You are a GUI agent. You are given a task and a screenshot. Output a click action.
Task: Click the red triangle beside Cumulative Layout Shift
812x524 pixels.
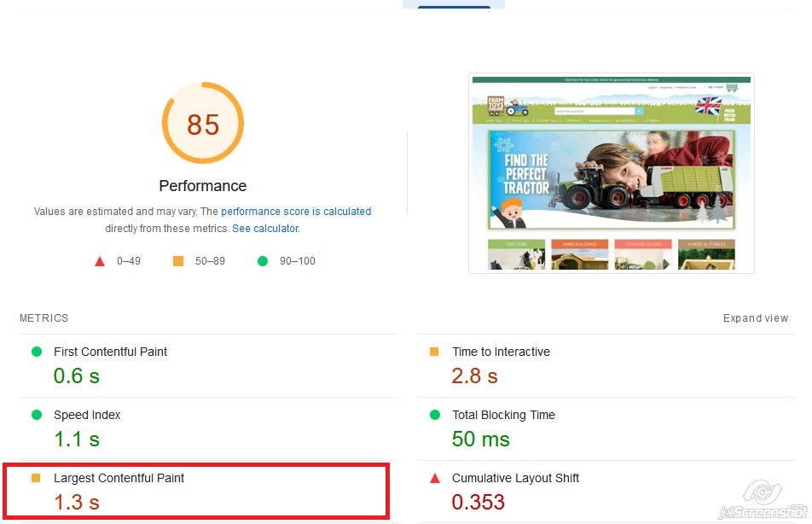click(x=434, y=478)
